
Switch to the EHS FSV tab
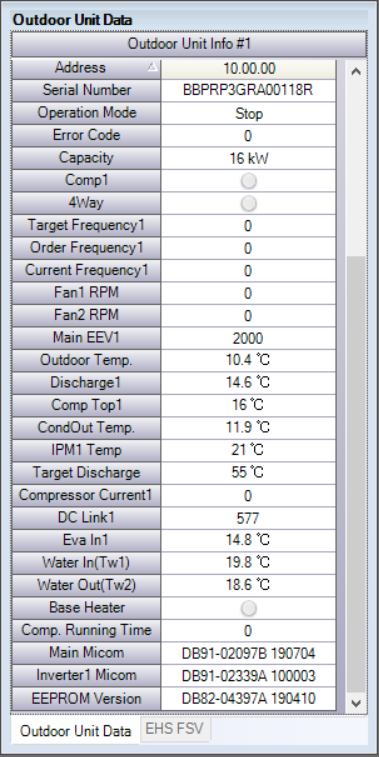click(175, 729)
